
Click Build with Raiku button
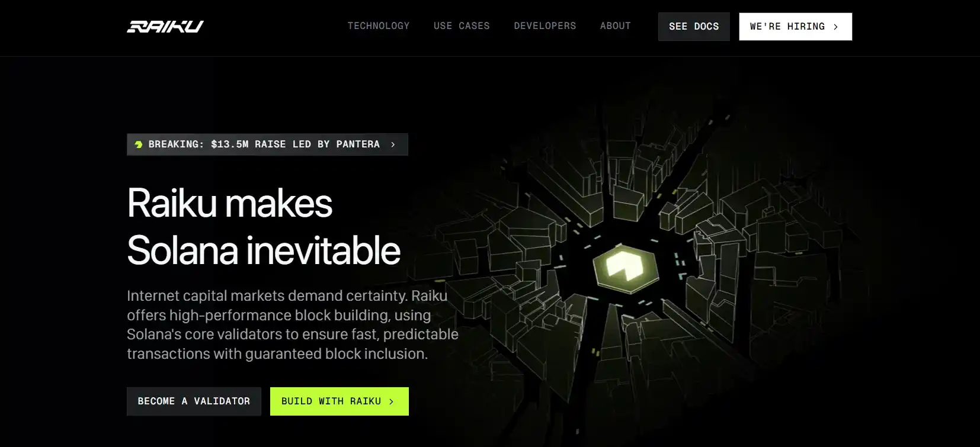point(340,401)
